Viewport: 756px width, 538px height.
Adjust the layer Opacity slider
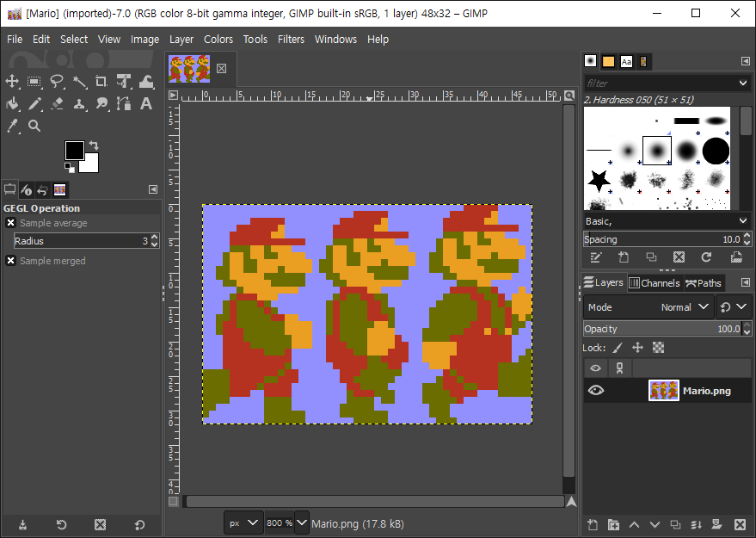click(x=662, y=329)
